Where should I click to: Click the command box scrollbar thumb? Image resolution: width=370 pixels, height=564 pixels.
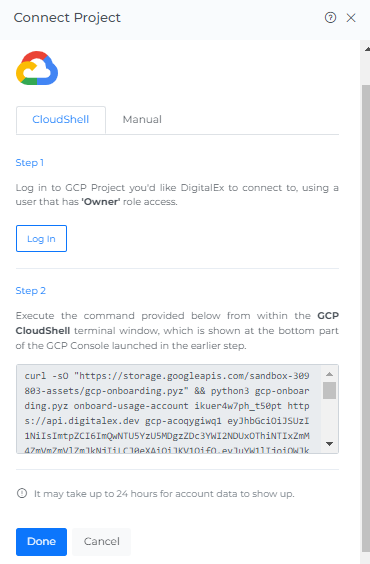(329, 391)
